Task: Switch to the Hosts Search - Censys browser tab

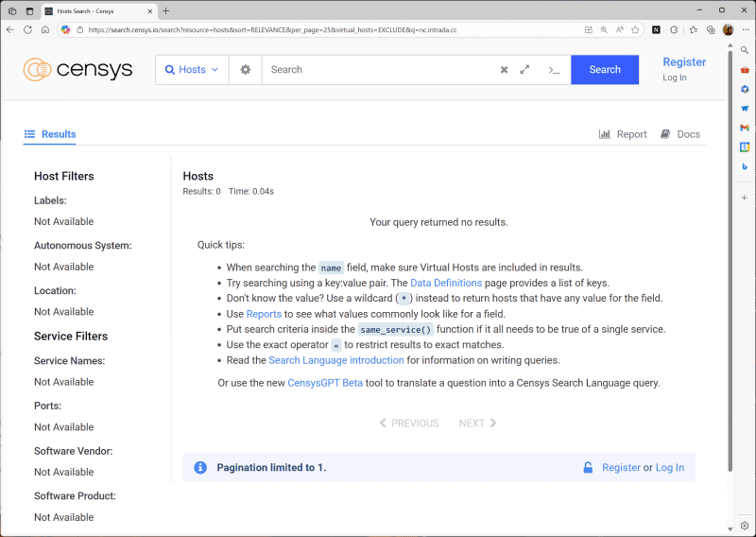Action: pos(99,11)
